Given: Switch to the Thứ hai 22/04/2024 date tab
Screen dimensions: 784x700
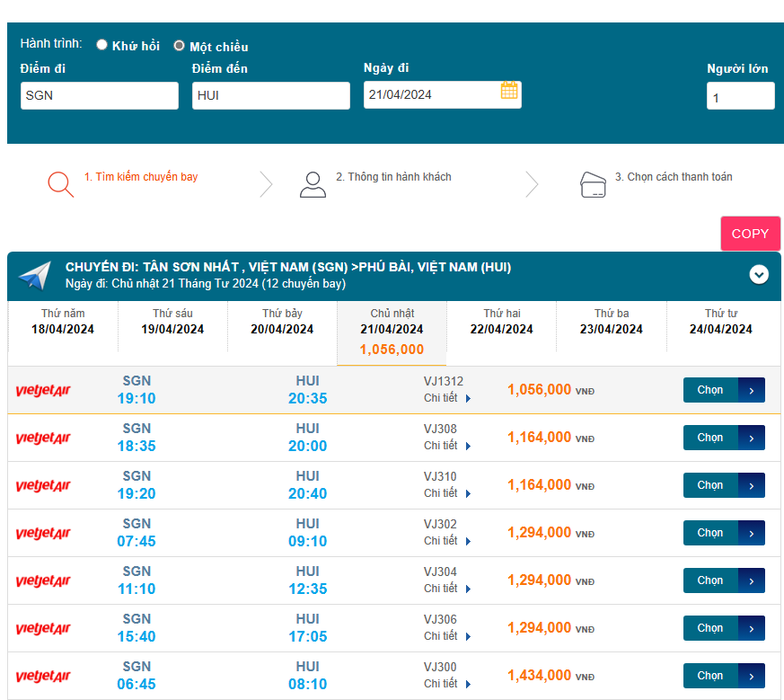Looking at the screenshot, I should coord(502,322).
